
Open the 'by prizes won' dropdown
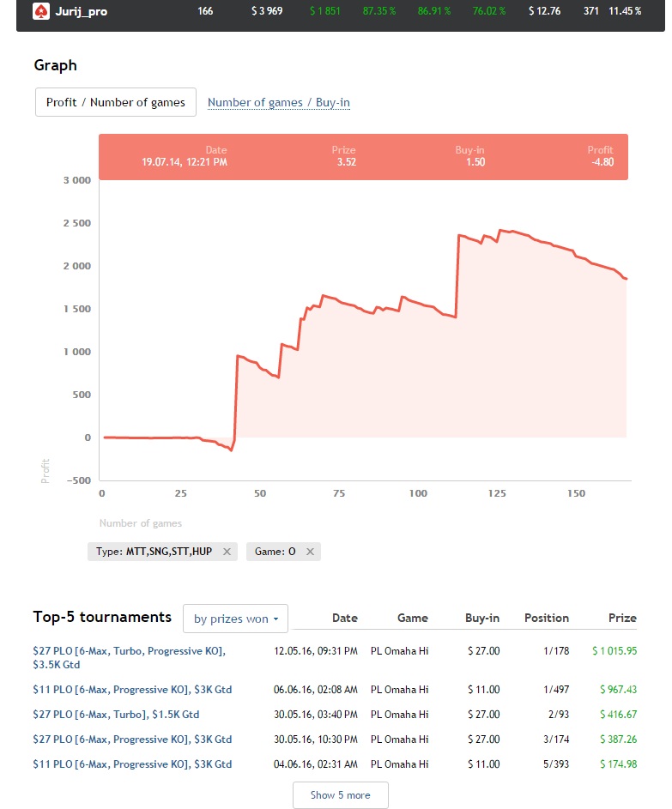coord(235,619)
